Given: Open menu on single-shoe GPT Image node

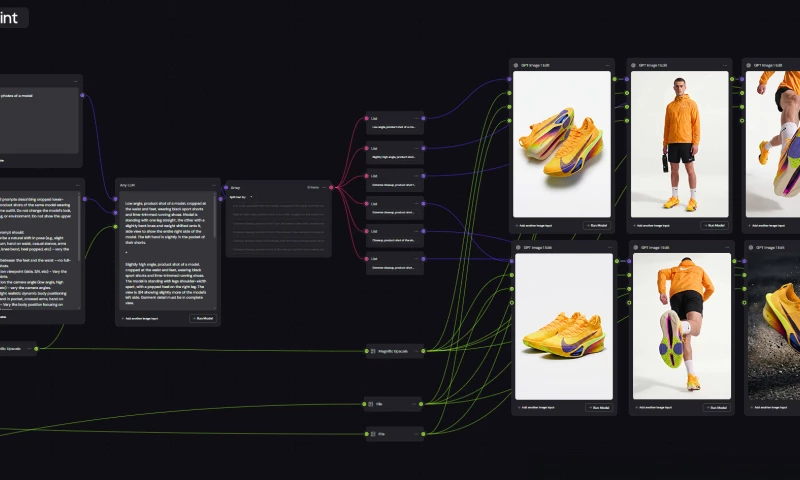Looking at the screenshot, I should click(610, 247).
